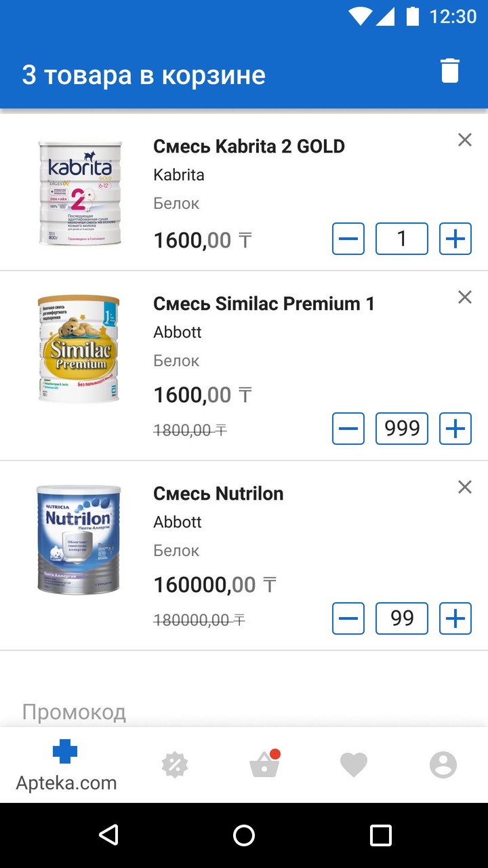Decrease Kabrita 2 GOLD quantity

click(x=348, y=239)
